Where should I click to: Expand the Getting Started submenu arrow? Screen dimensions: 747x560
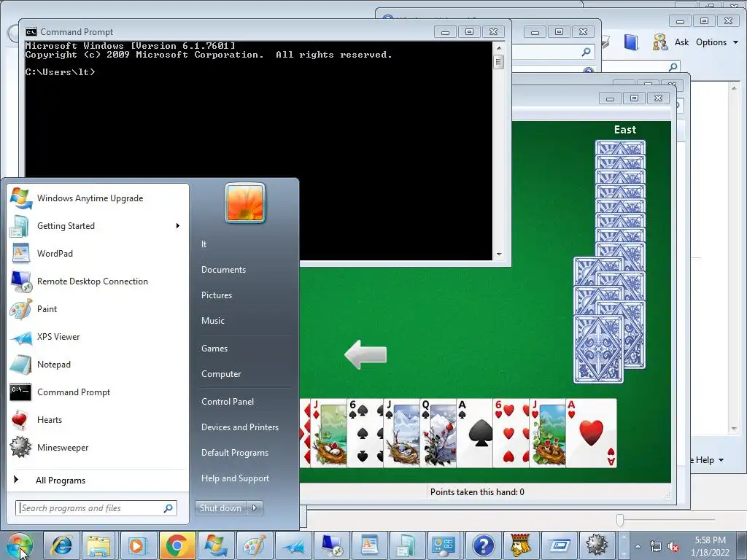tap(178, 226)
